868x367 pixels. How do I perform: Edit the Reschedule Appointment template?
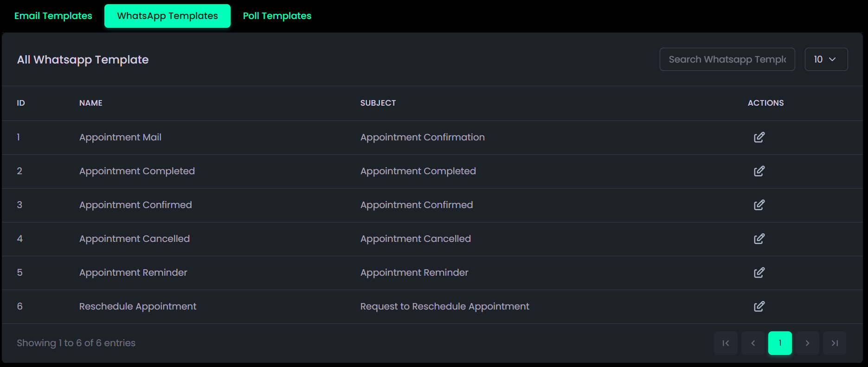pyautogui.click(x=759, y=306)
